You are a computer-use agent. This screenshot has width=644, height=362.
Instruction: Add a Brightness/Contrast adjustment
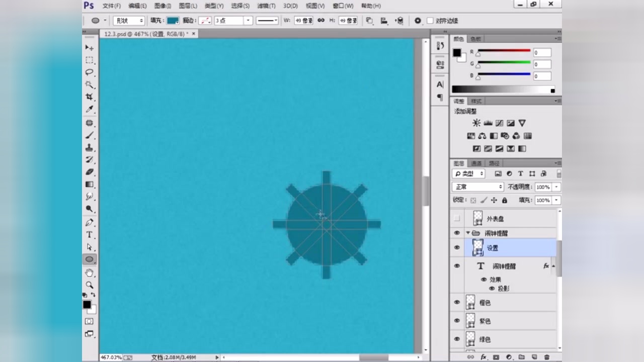tap(476, 123)
